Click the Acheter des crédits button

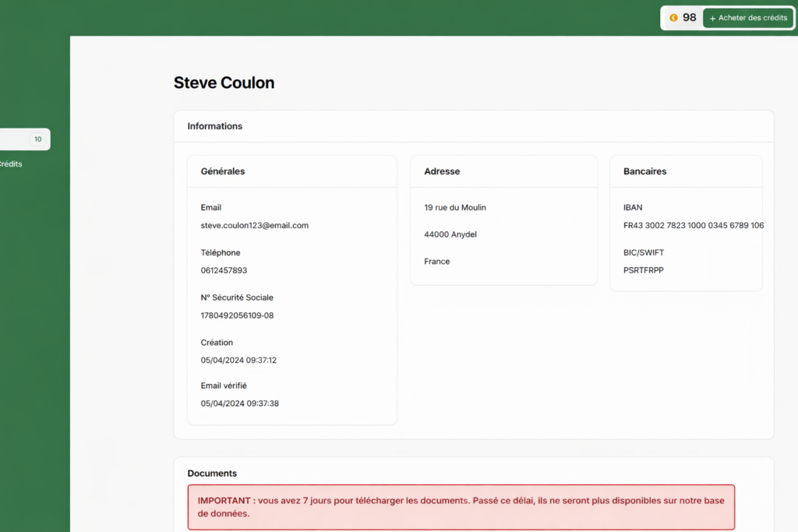tap(748, 18)
